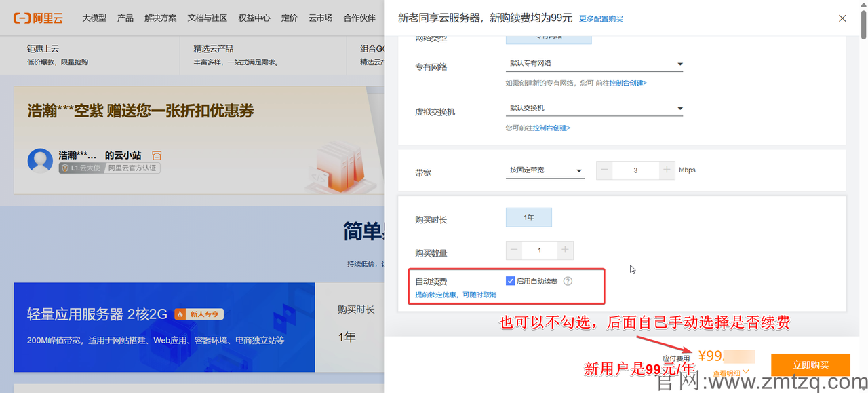Decrease purchase quantity with minus button

515,250
